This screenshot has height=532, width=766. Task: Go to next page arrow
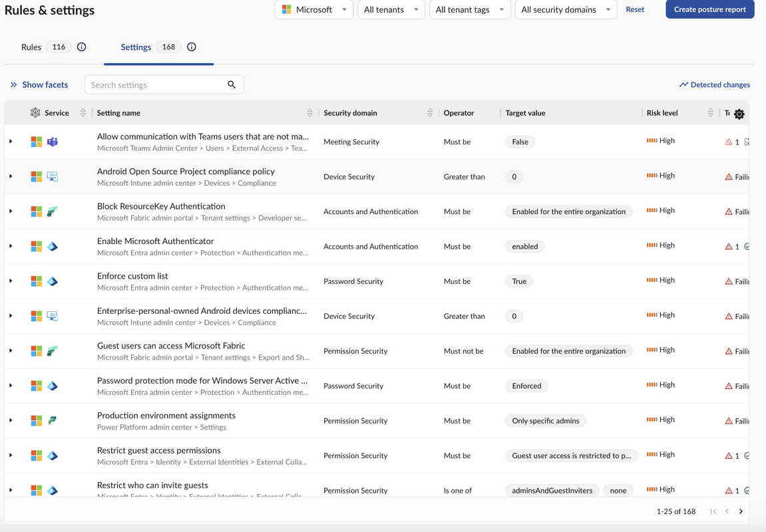click(x=741, y=511)
